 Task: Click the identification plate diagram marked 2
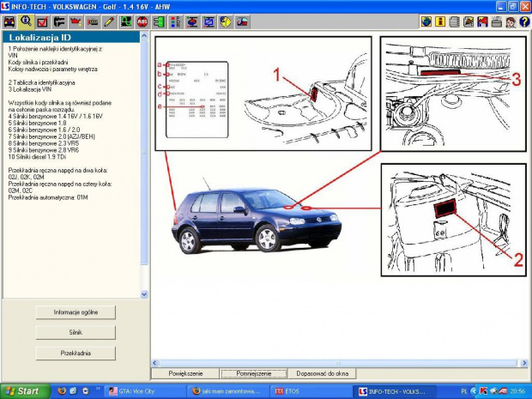tap(454, 220)
